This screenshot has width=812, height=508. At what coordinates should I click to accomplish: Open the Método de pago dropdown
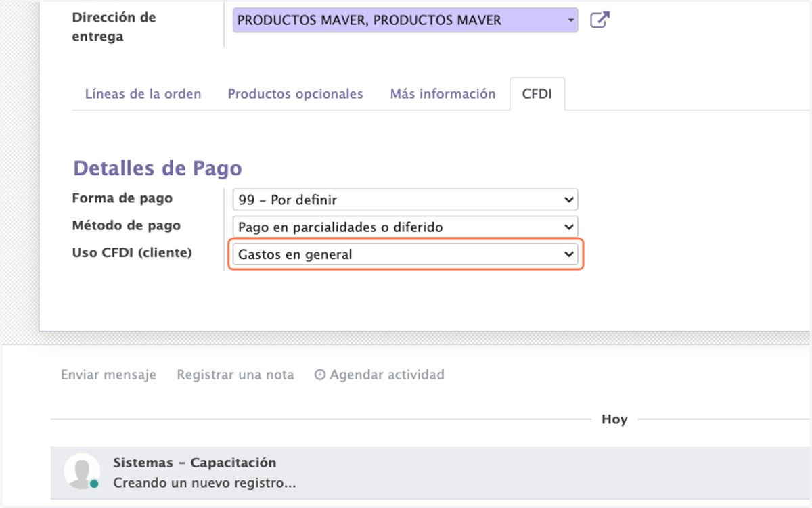click(x=405, y=227)
